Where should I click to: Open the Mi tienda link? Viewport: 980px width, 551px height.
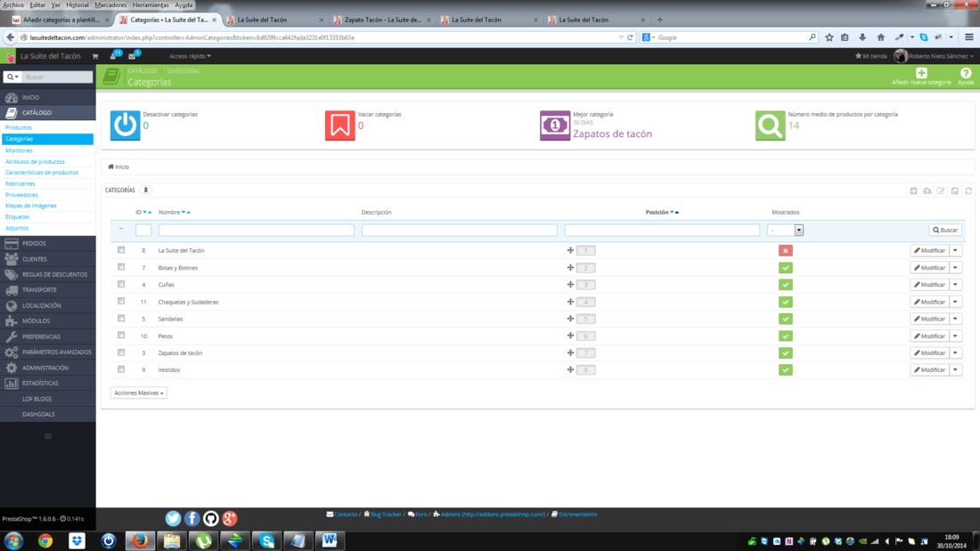pos(870,56)
